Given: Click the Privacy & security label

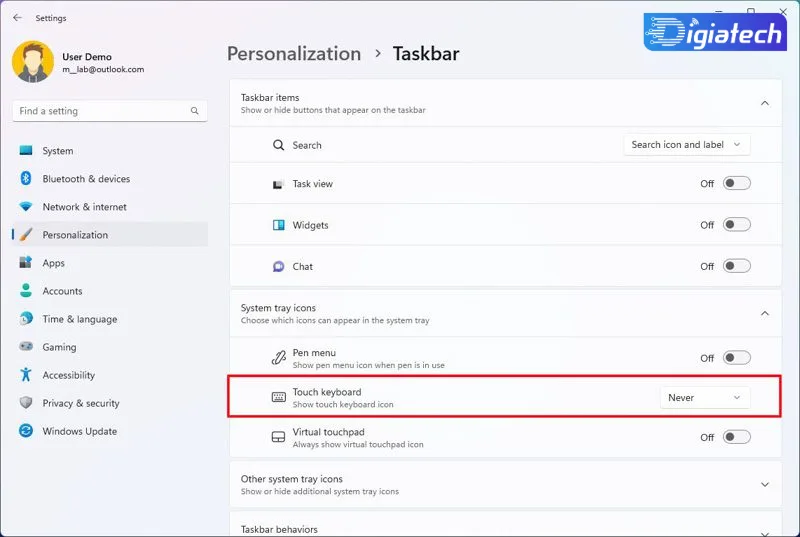Looking at the screenshot, I should click(81, 403).
